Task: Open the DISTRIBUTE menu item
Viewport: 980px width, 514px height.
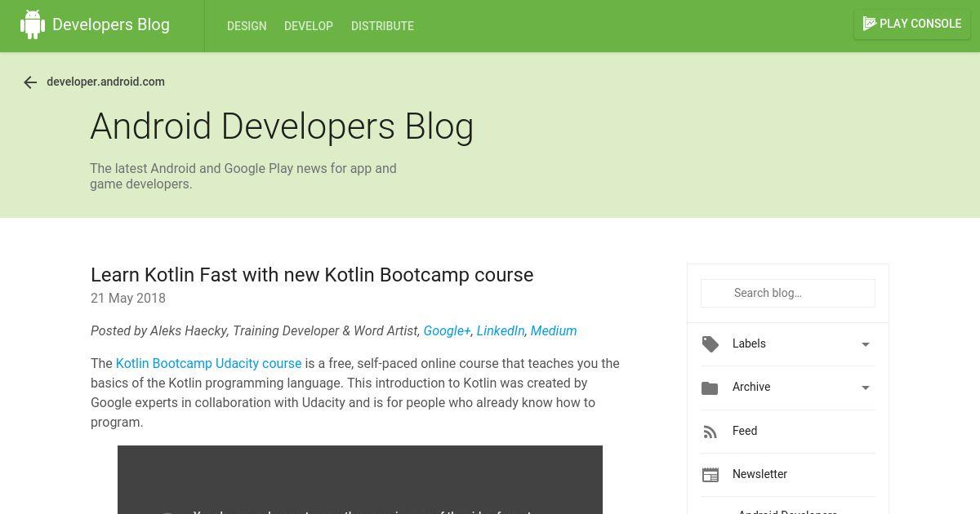Action: pos(382,26)
